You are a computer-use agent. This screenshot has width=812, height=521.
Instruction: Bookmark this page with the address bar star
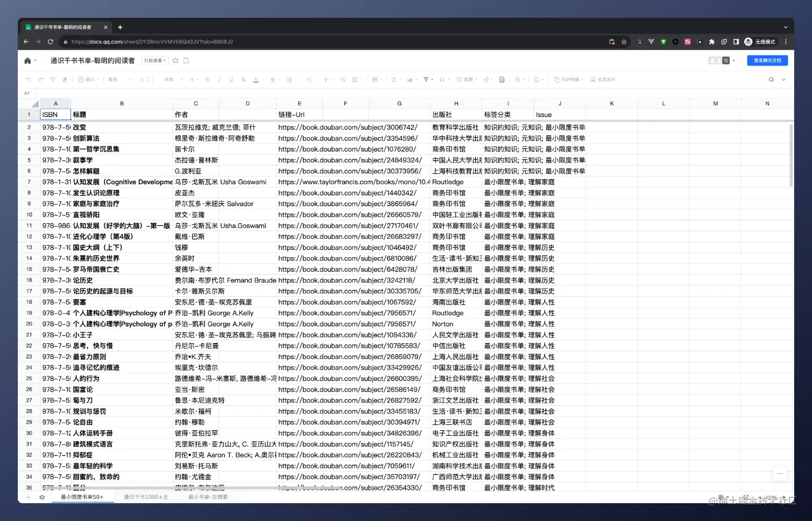[x=624, y=42]
